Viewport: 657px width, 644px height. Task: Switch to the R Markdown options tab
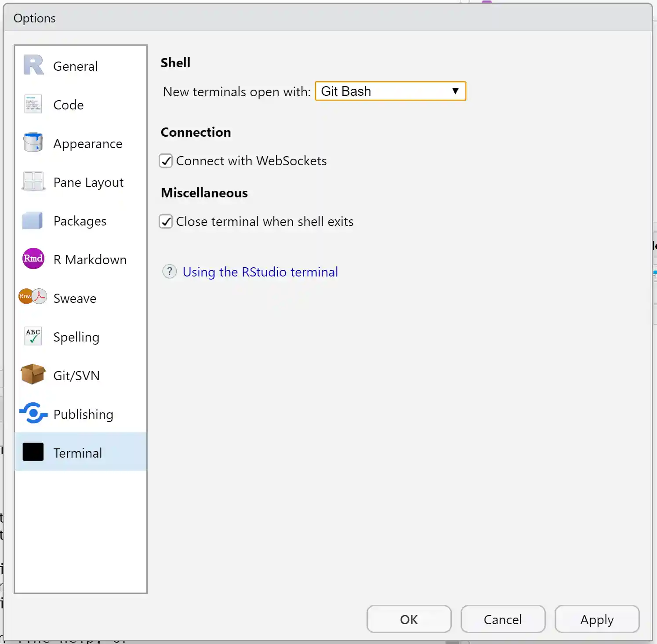90,260
